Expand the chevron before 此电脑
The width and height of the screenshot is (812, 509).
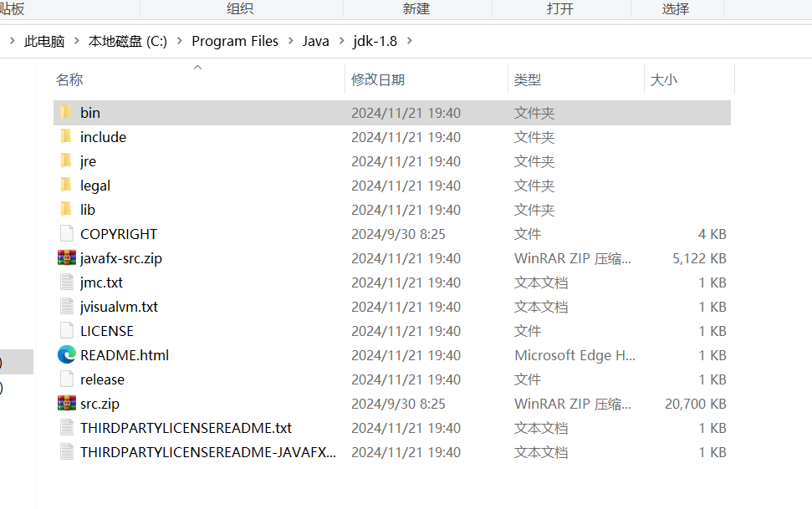pos(12,40)
